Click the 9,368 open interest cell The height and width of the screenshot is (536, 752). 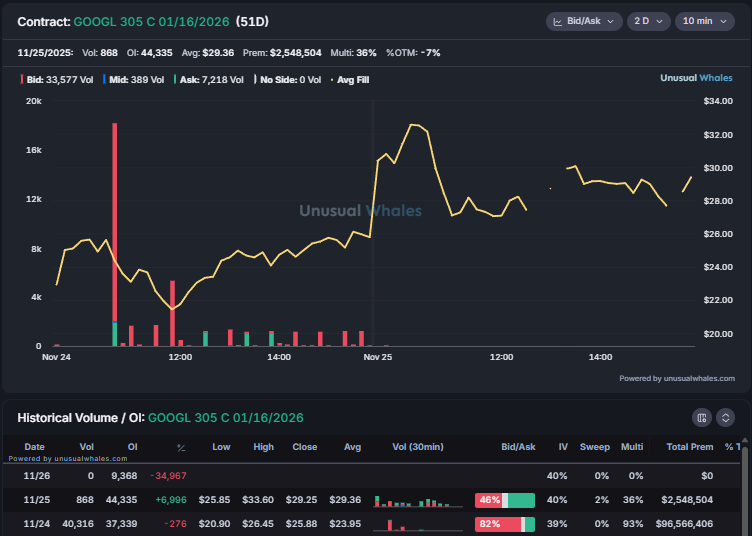click(124, 476)
